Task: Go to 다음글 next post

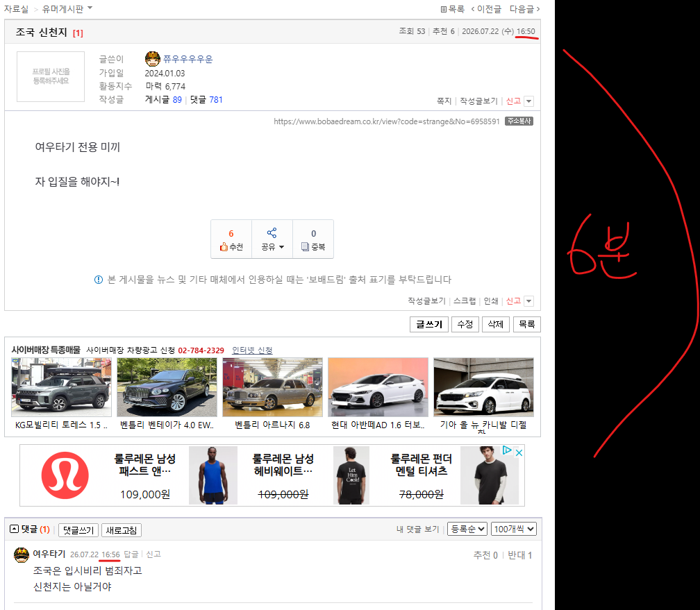Action: 524,9
